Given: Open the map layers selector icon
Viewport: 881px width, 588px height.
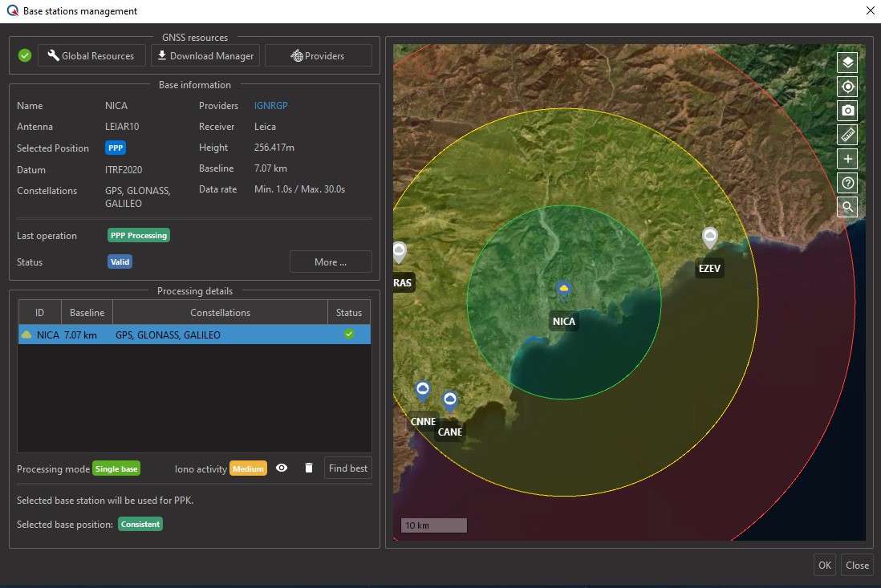Looking at the screenshot, I should [x=847, y=63].
